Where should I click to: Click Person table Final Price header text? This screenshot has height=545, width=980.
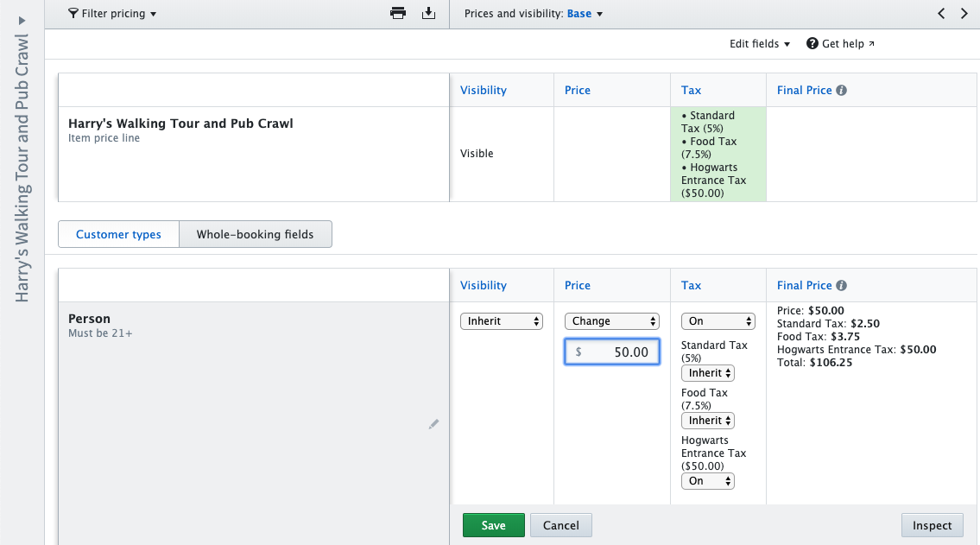[x=804, y=285]
